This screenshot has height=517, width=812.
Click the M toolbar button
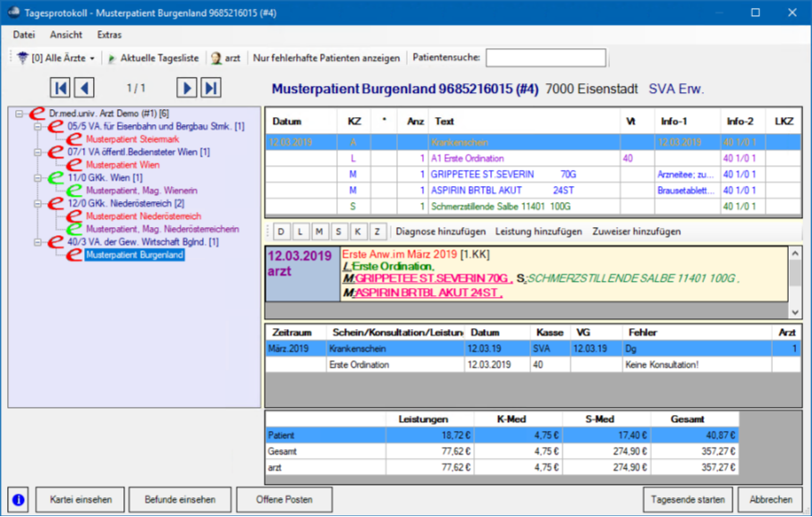[x=319, y=232]
